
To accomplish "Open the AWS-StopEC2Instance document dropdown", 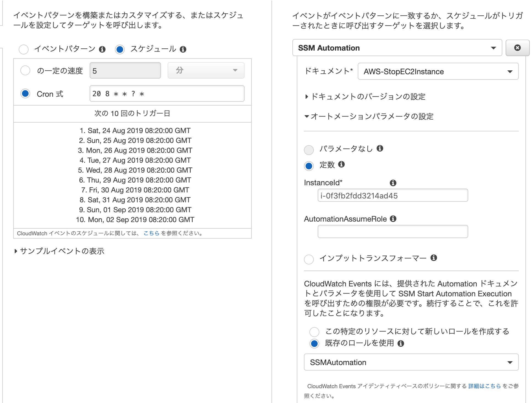I will click(x=438, y=71).
